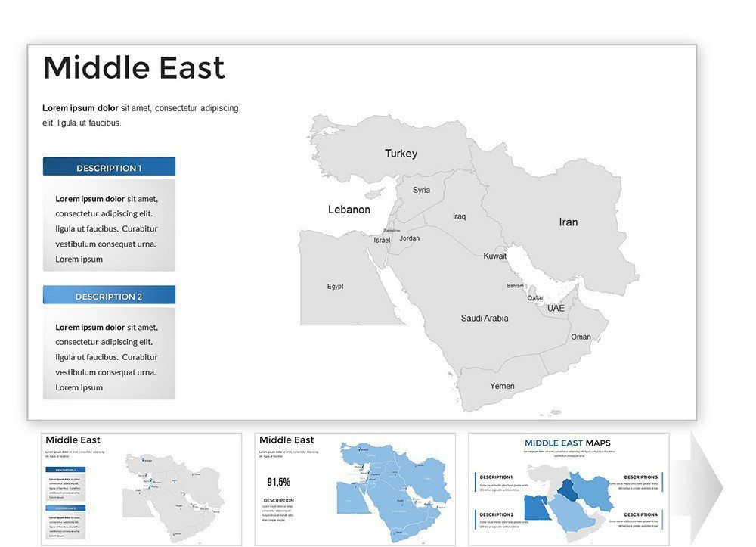Select the Oman shape on the map

click(x=582, y=337)
